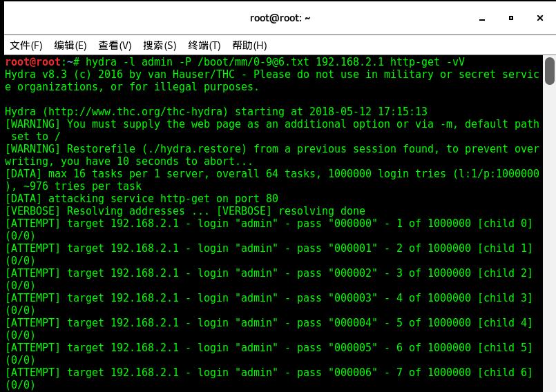Close the root@root terminal window
Image resolution: width=556 pixels, height=392 pixels.
(540, 18)
